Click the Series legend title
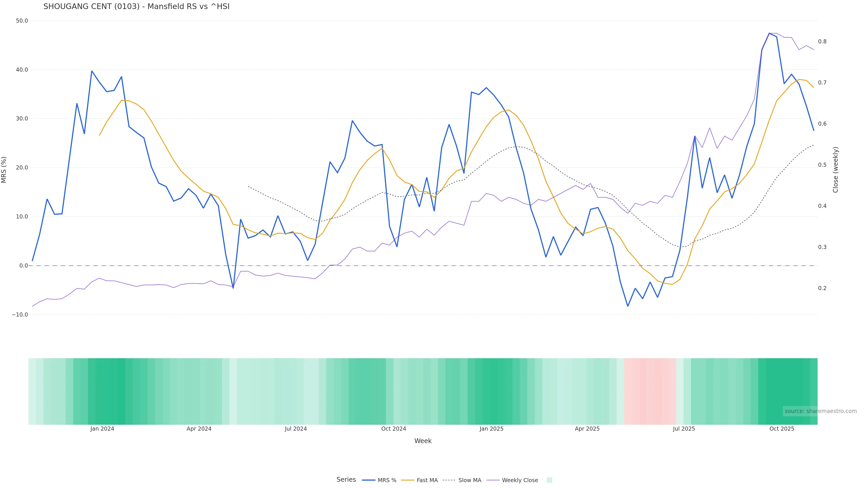Viewport: 868px width, 488px height. [346, 479]
